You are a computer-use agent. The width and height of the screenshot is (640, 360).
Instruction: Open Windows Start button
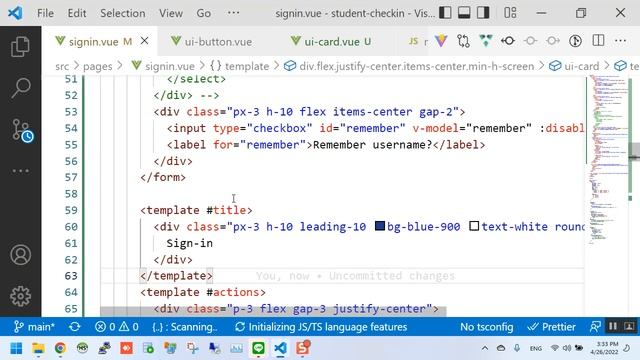click(x=16, y=348)
